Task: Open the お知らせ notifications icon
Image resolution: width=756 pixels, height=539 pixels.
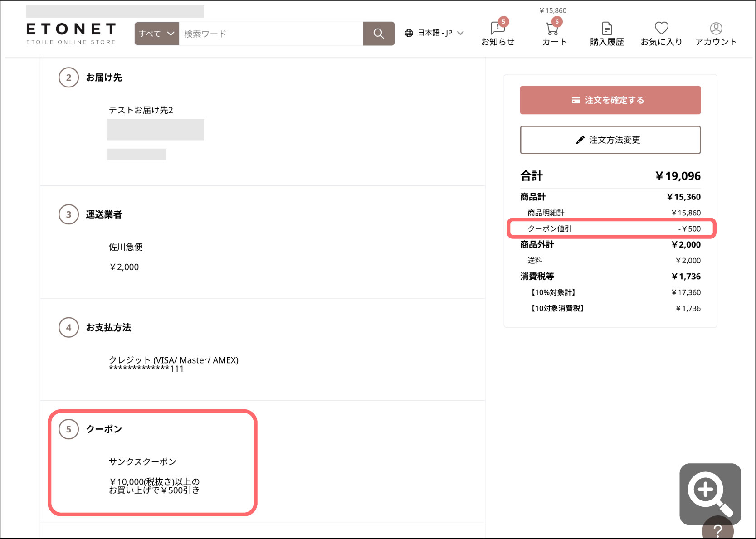Action: [x=498, y=29]
